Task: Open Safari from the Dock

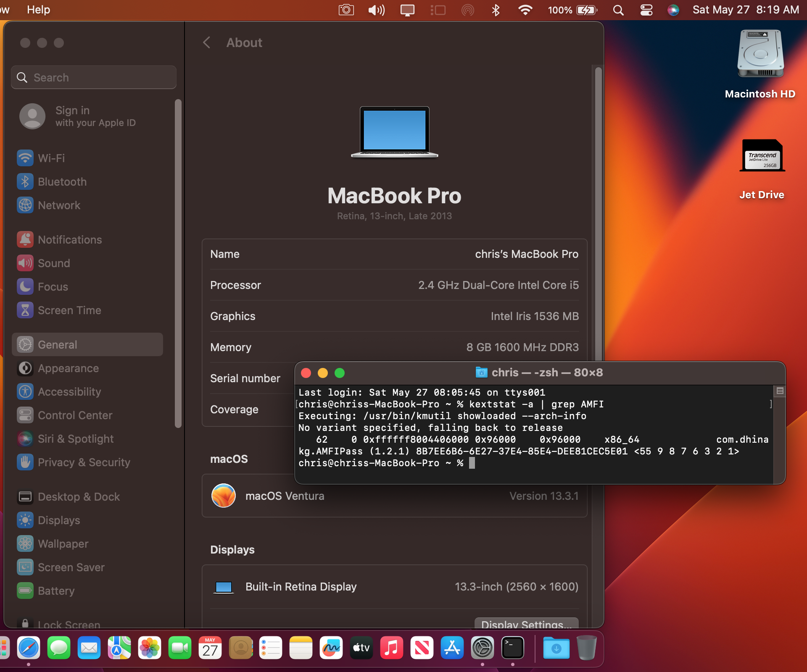Action: coord(29,648)
